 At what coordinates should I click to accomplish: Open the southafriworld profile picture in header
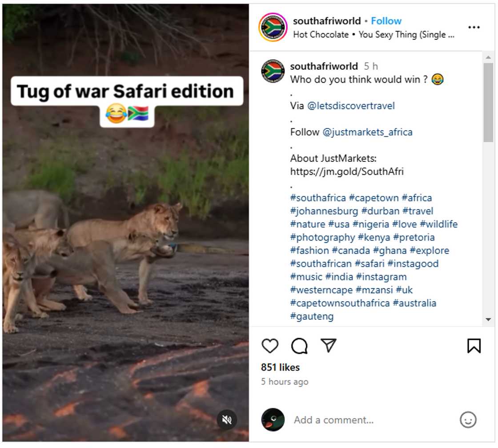tap(273, 28)
